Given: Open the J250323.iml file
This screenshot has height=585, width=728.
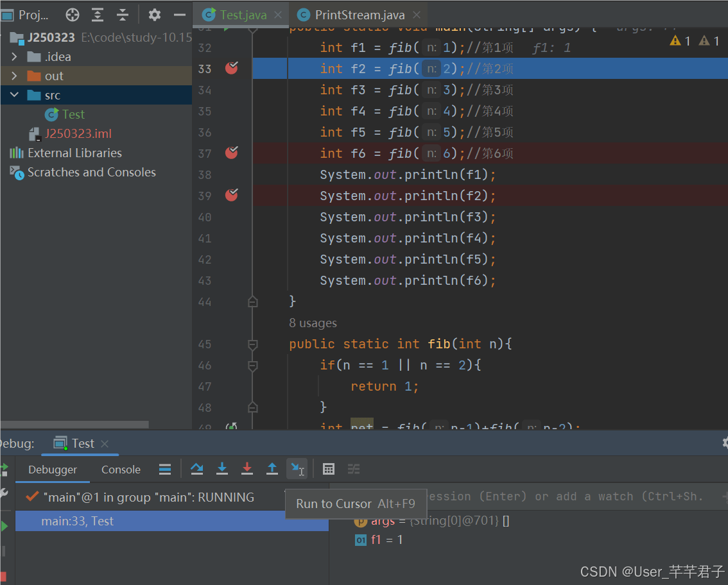Looking at the screenshot, I should [78, 133].
